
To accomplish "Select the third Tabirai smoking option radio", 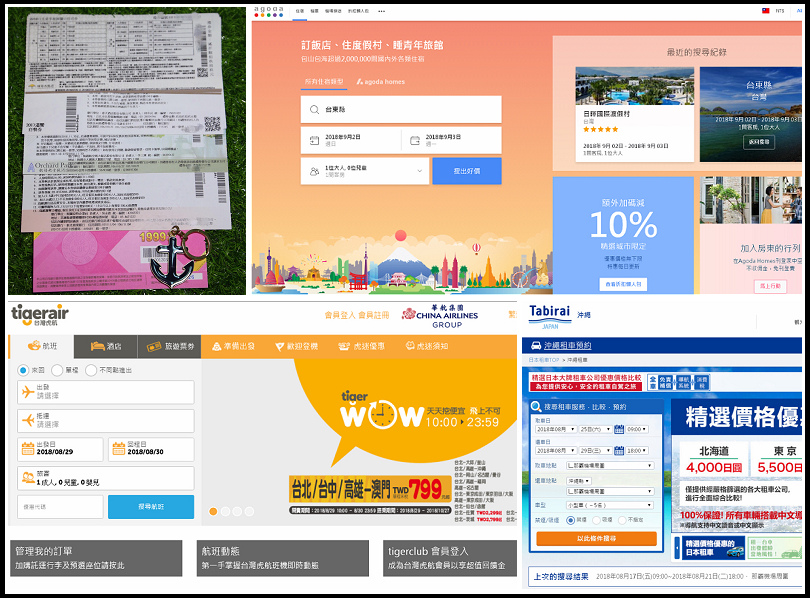I will click(x=622, y=520).
